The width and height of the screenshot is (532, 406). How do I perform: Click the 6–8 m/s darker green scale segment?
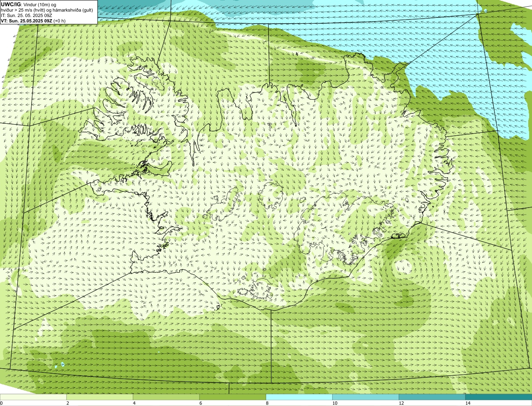click(233, 397)
